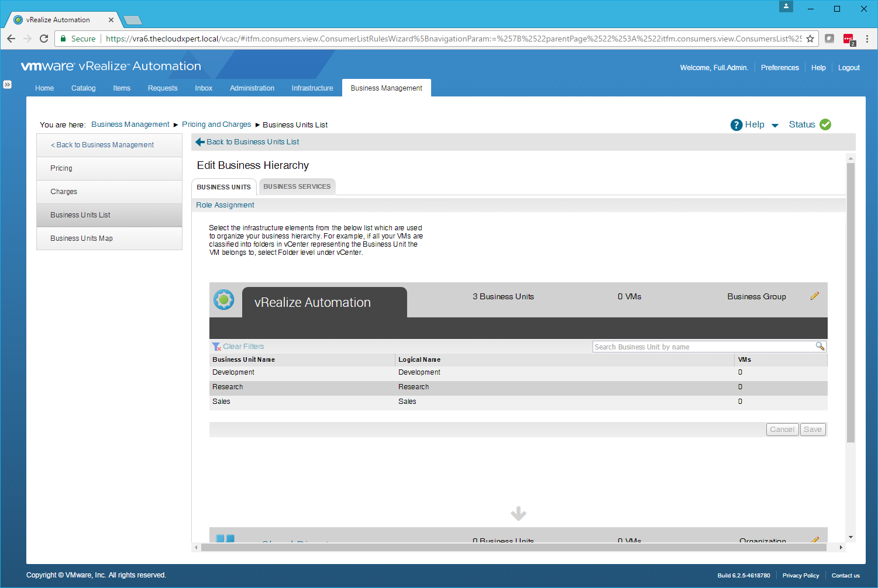The height and width of the screenshot is (588, 878).
Task: Open the Infrastructure tab
Action: point(312,88)
